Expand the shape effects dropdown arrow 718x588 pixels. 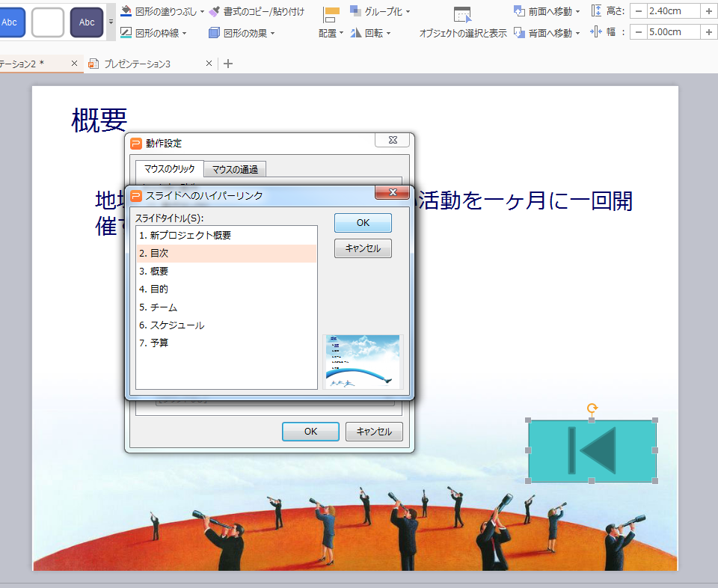273,34
